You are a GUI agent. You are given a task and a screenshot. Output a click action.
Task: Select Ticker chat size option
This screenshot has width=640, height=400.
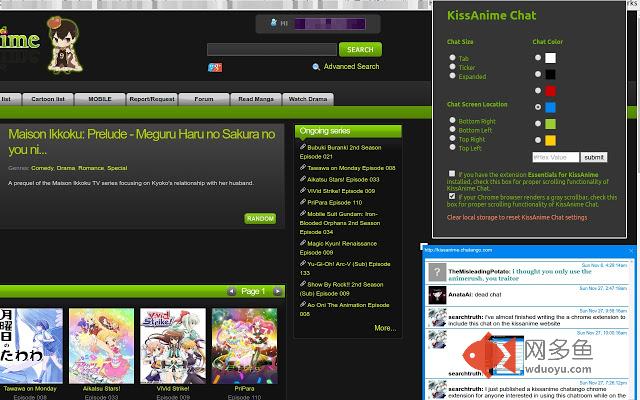pyautogui.click(x=452, y=67)
